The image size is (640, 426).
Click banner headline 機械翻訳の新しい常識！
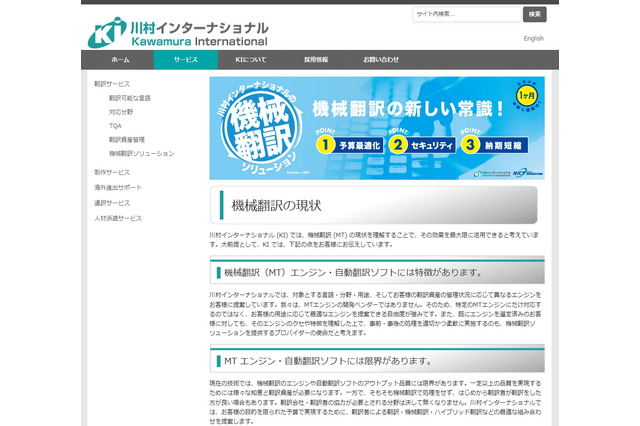tap(407, 109)
